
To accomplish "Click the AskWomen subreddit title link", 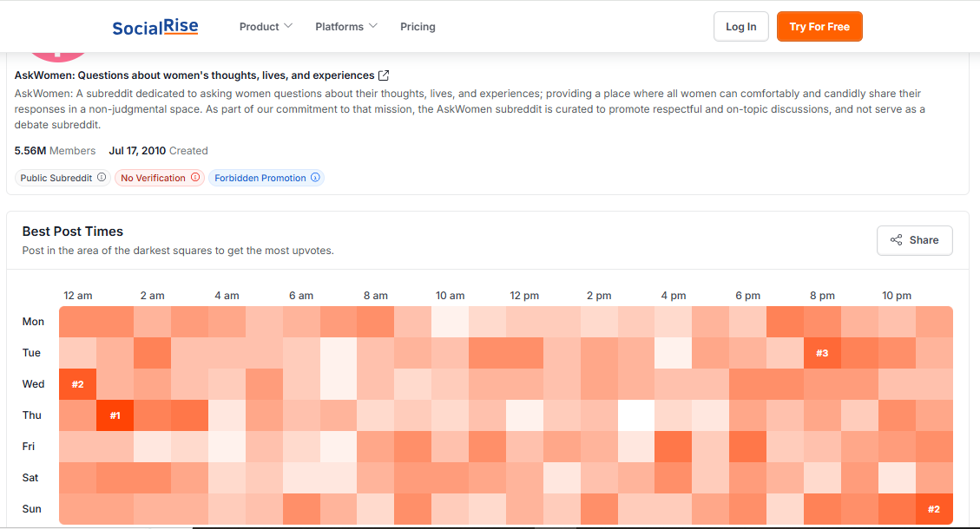I will [x=194, y=75].
